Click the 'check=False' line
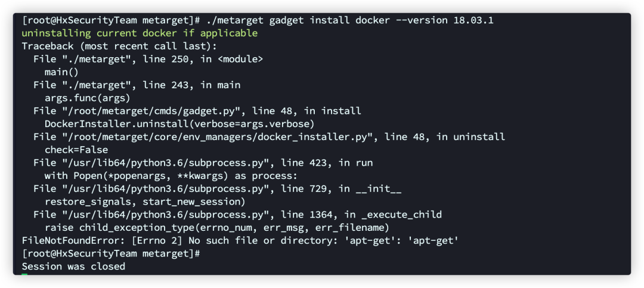The height and width of the screenshot is (288, 644). [76, 150]
